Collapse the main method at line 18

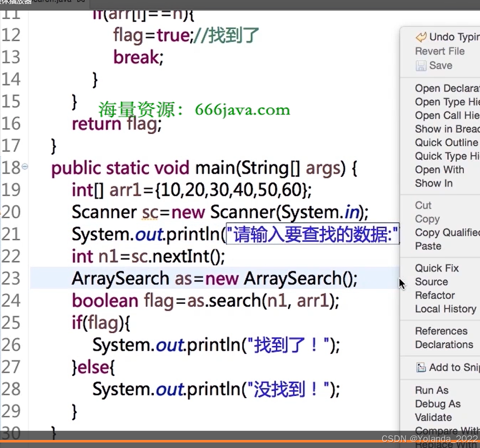25,166
